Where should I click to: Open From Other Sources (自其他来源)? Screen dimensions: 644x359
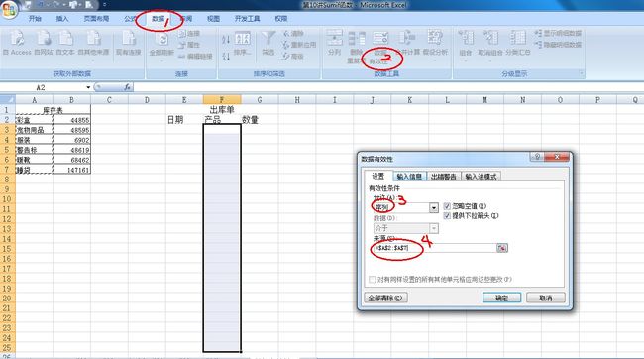pyautogui.click(x=93, y=45)
